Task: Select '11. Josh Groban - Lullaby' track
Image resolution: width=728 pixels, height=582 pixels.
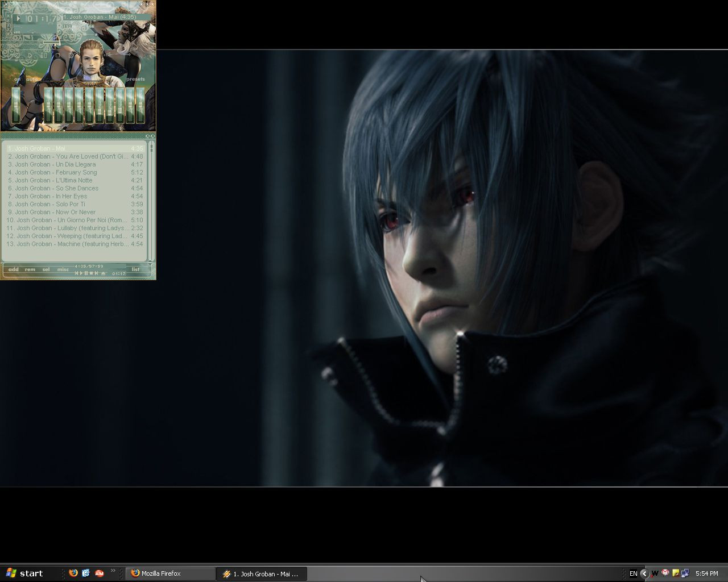Action: (75, 228)
